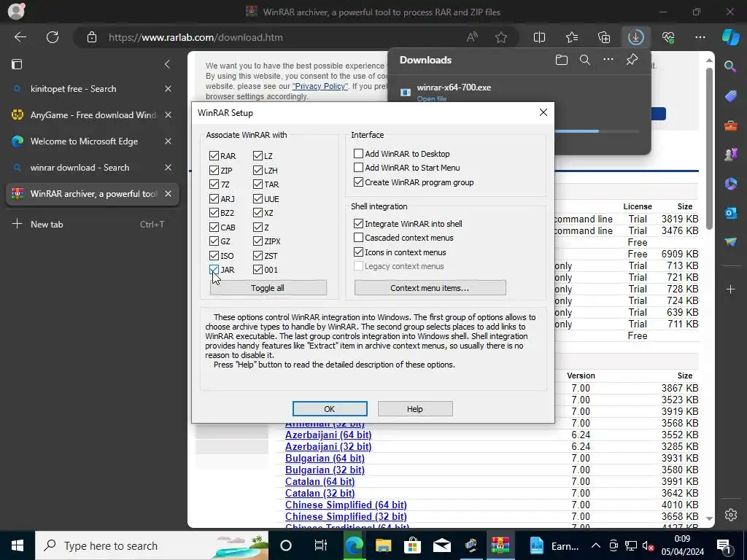Image resolution: width=747 pixels, height=560 pixels.
Task: Enable Add WinRAR to Start Menu
Action: point(358,168)
